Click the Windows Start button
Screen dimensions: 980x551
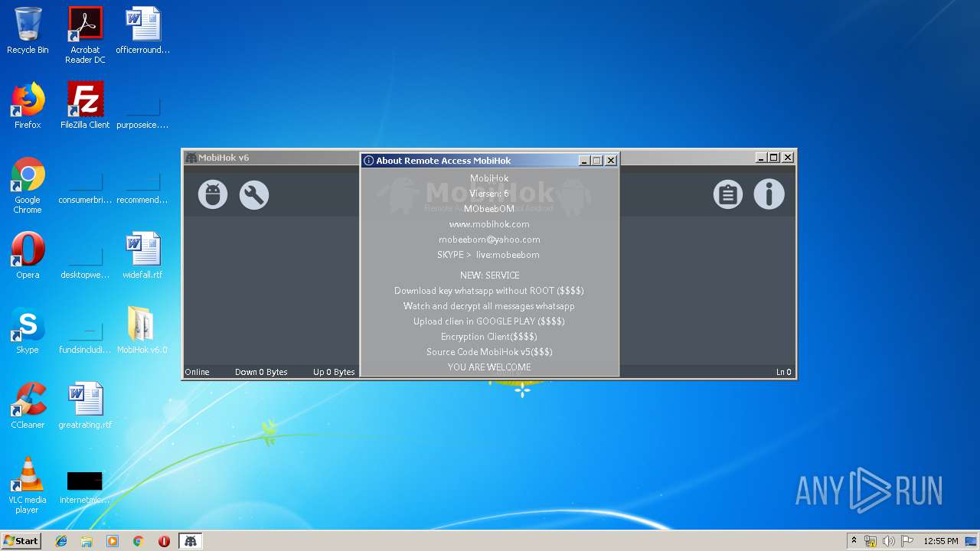pyautogui.click(x=21, y=540)
